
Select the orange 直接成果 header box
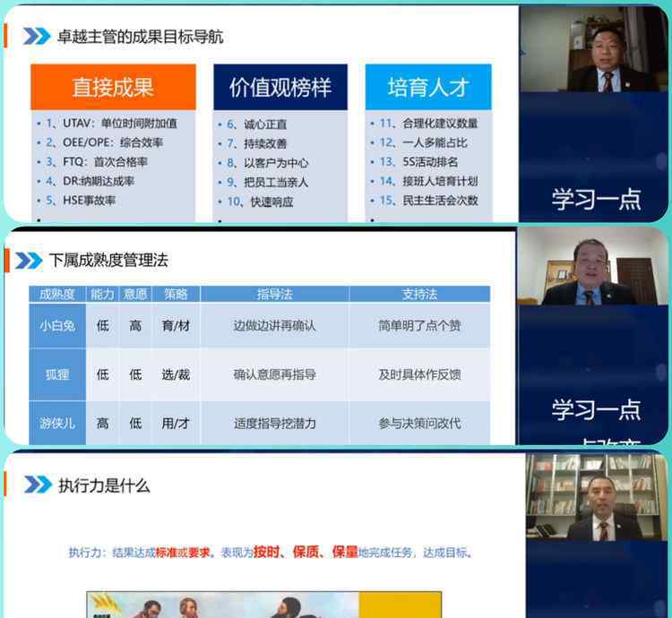coord(113,87)
